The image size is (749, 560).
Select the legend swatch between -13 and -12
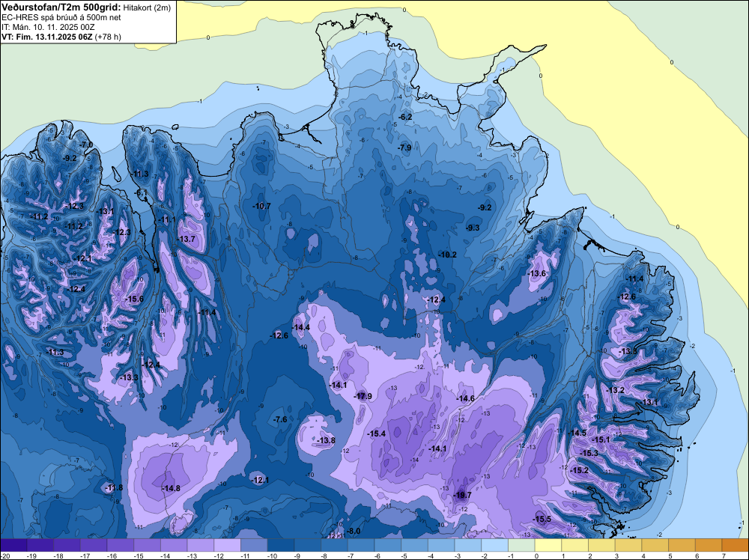click(x=201, y=545)
